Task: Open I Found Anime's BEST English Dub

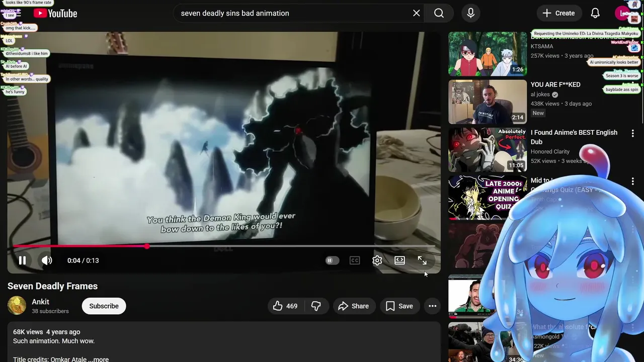Action: pos(574,137)
